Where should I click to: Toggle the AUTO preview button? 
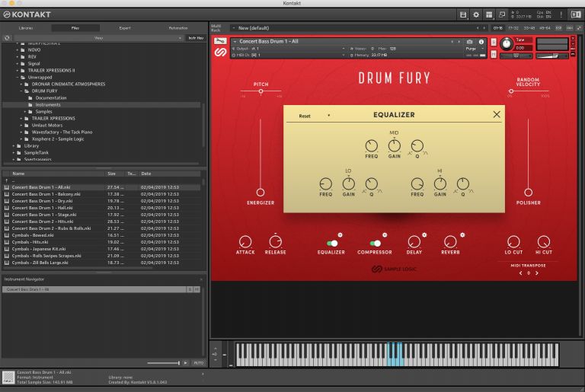(x=199, y=363)
